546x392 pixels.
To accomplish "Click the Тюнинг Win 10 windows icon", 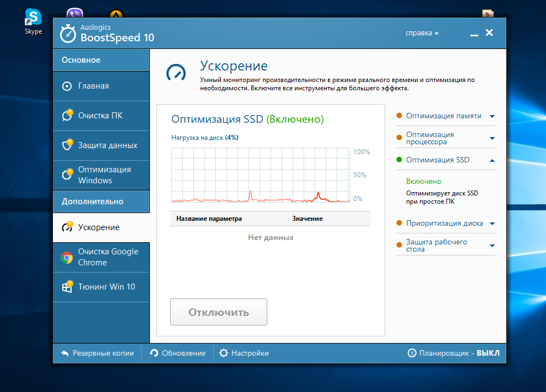I will pyautogui.click(x=67, y=287).
